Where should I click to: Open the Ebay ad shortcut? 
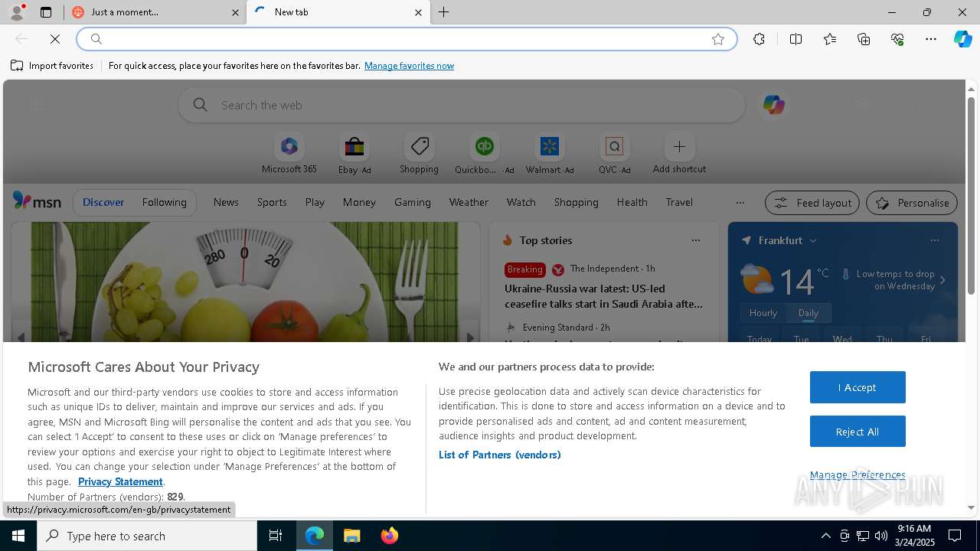pos(354,154)
